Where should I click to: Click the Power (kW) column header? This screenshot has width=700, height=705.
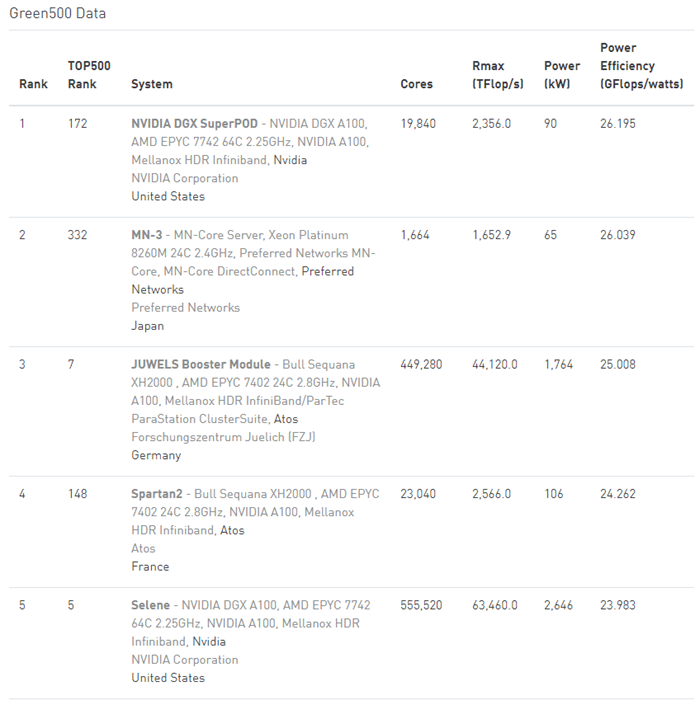[561, 75]
